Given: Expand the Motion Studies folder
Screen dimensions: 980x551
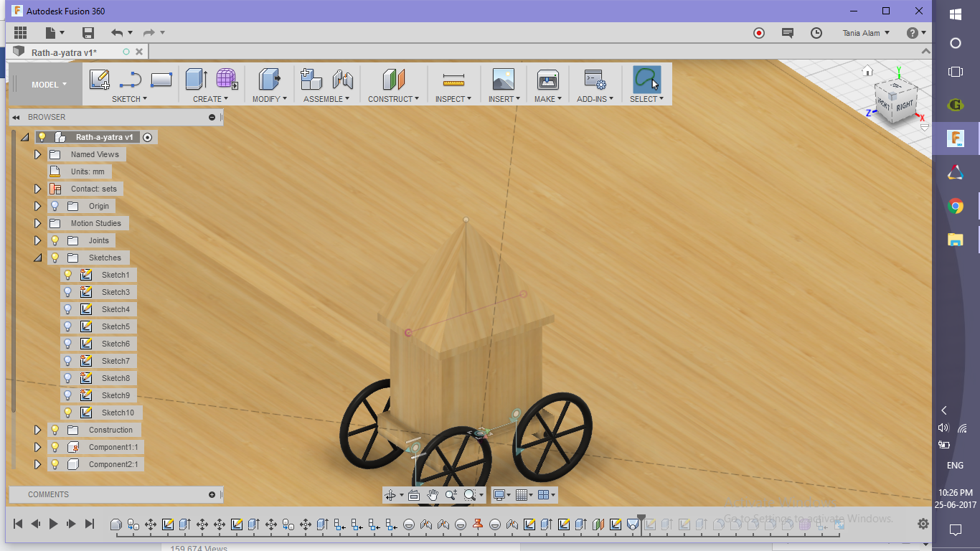Looking at the screenshot, I should pyautogui.click(x=38, y=223).
